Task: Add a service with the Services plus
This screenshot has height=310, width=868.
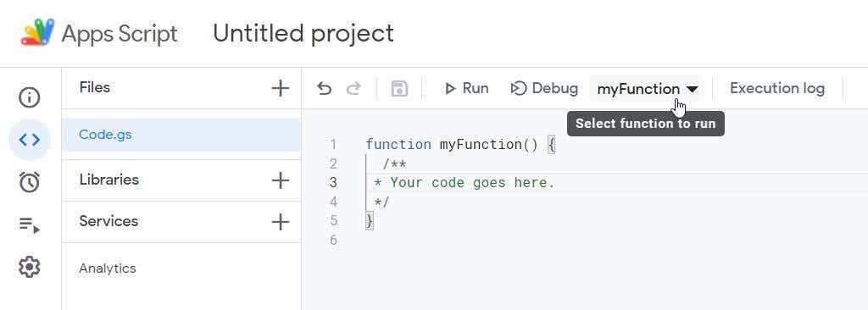Action: coord(280,222)
